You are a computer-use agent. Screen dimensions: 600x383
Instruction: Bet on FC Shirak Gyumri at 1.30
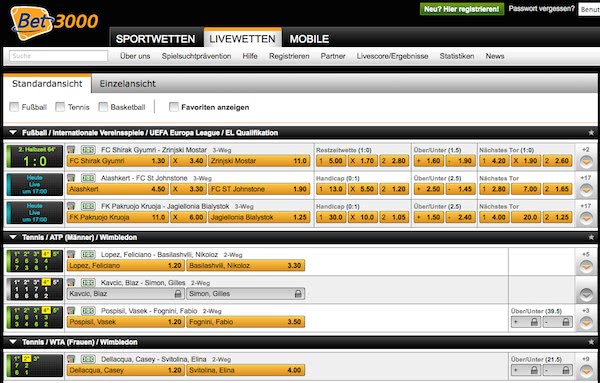pyautogui.click(x=117, y=161)
